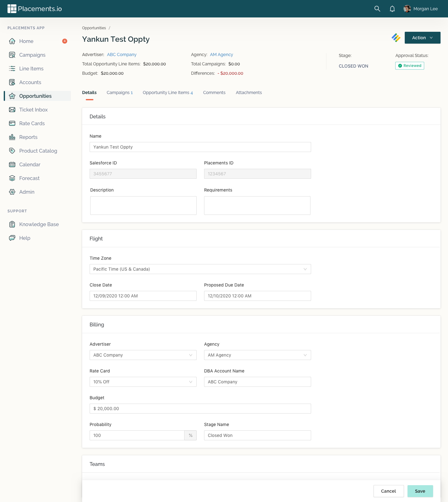Open the billing Agency dropdown
Viewport: 448px width, 502px height.
point(257,355)
